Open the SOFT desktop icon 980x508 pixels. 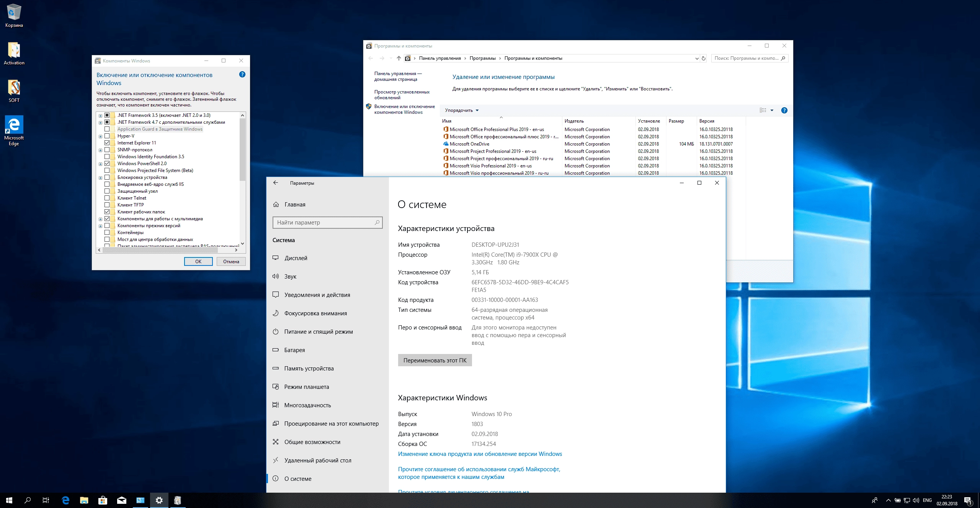point(14,91)
